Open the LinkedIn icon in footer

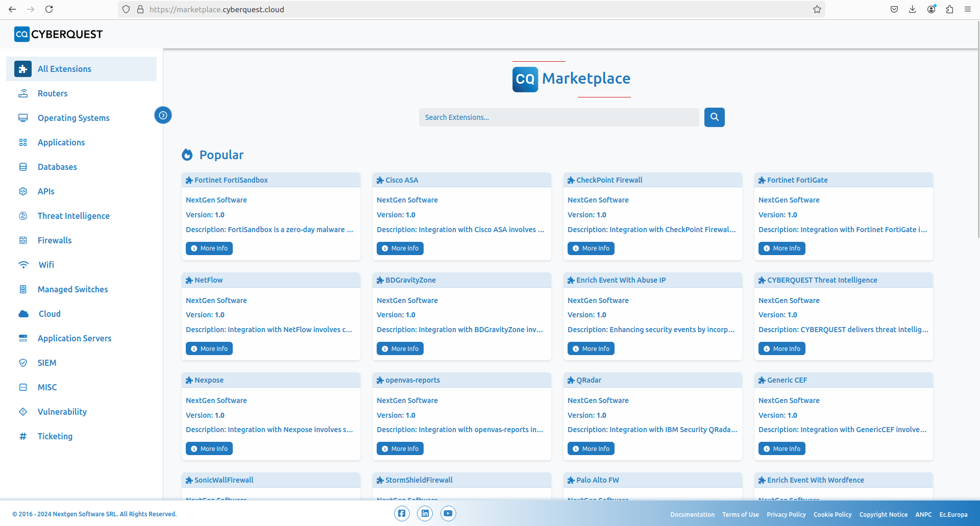425,513
